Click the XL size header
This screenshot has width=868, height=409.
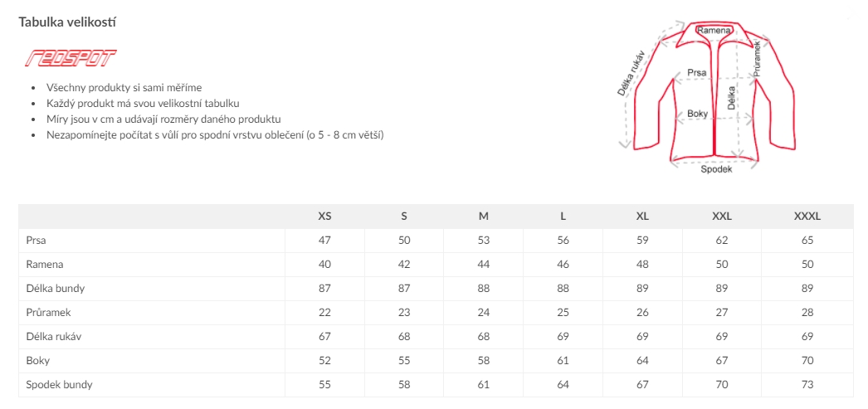point(642,217)
